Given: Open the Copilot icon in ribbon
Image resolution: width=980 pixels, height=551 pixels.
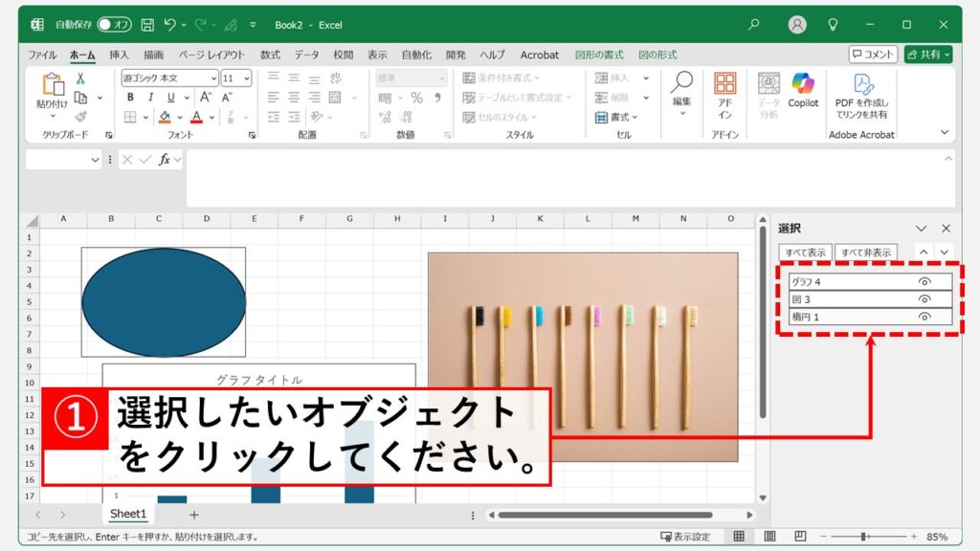Looking at the screenshot, I should (x=803, y=90).
